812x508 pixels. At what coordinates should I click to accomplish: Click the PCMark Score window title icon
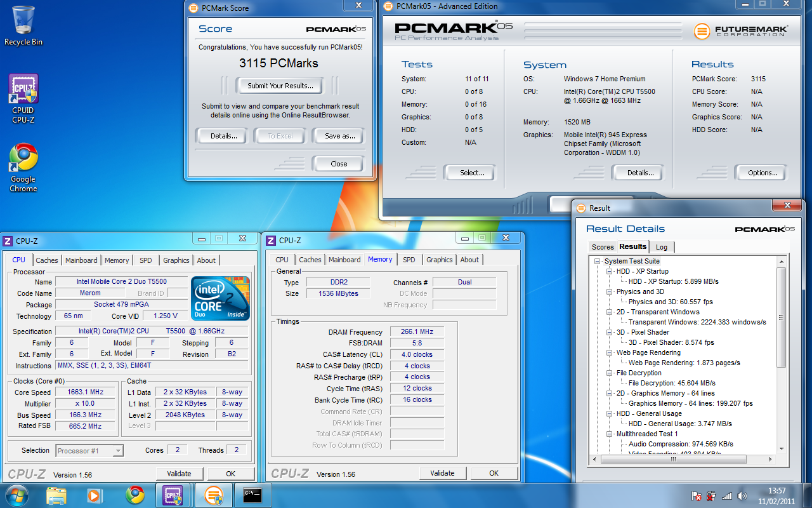193,8
